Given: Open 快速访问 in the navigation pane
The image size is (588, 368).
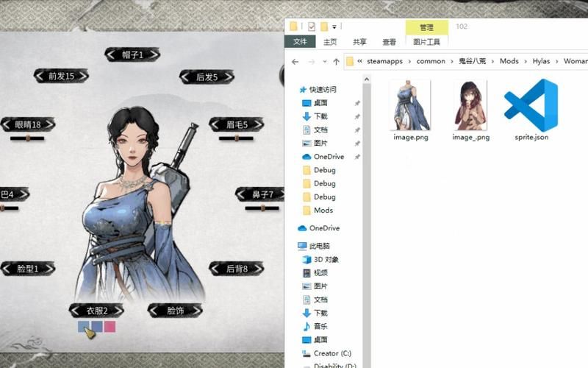Looking at the screenshot, I should pyautogui.click(x=318, y=89).
